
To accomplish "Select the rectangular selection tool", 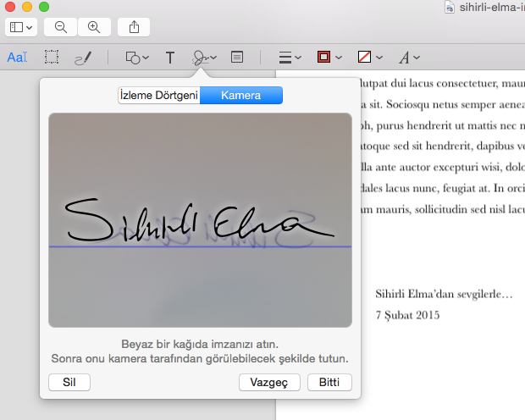I will [52, 58].
